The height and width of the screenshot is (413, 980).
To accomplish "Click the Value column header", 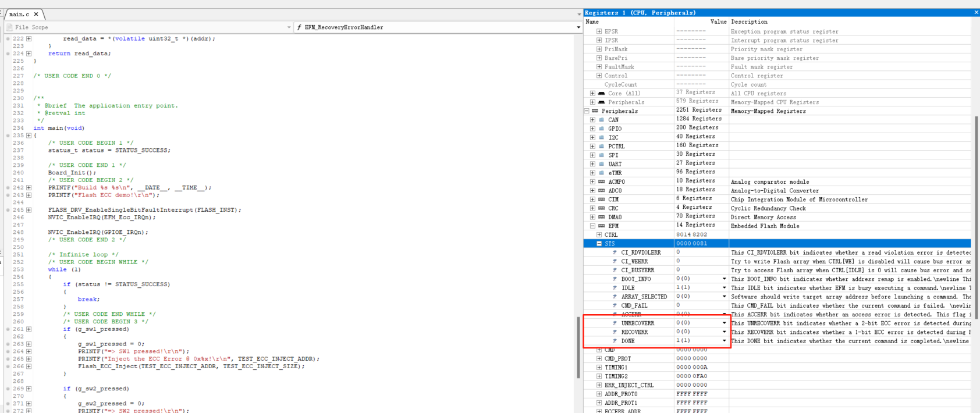I will point(718,22).
